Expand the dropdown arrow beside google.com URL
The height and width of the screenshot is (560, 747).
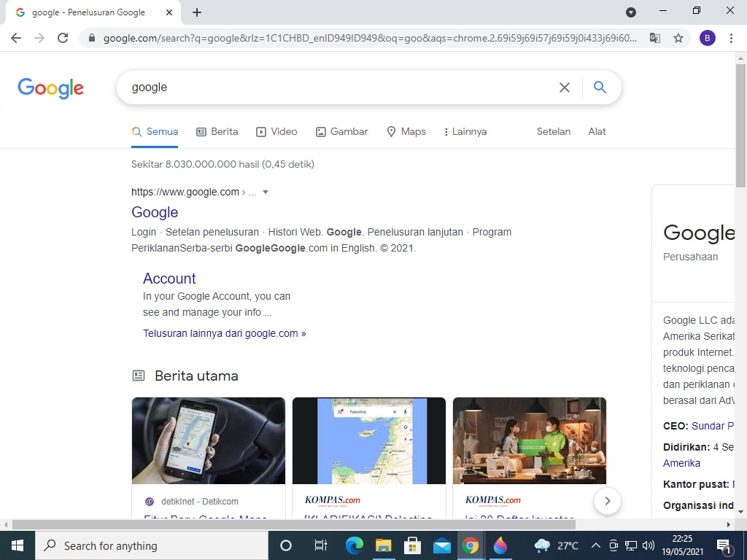(266, 192)
